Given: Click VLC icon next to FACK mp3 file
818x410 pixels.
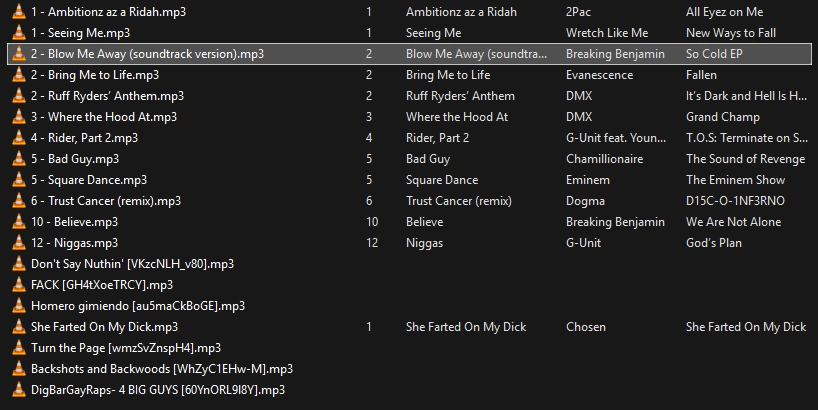Looking at the screenshot, I should 19,284.
